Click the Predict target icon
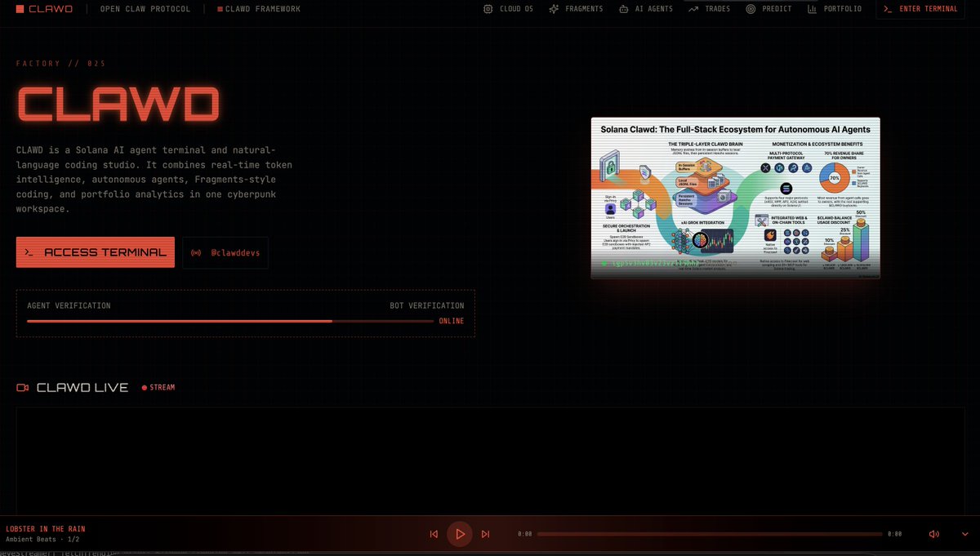 tap(751, 9)
